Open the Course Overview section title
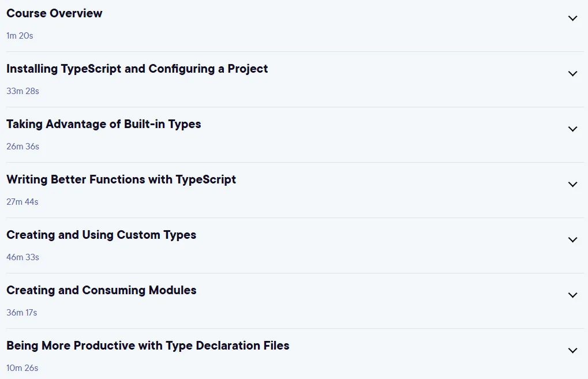Image resolution: width=588 pixels, height=379 pixels. click(x=54, y=13)
